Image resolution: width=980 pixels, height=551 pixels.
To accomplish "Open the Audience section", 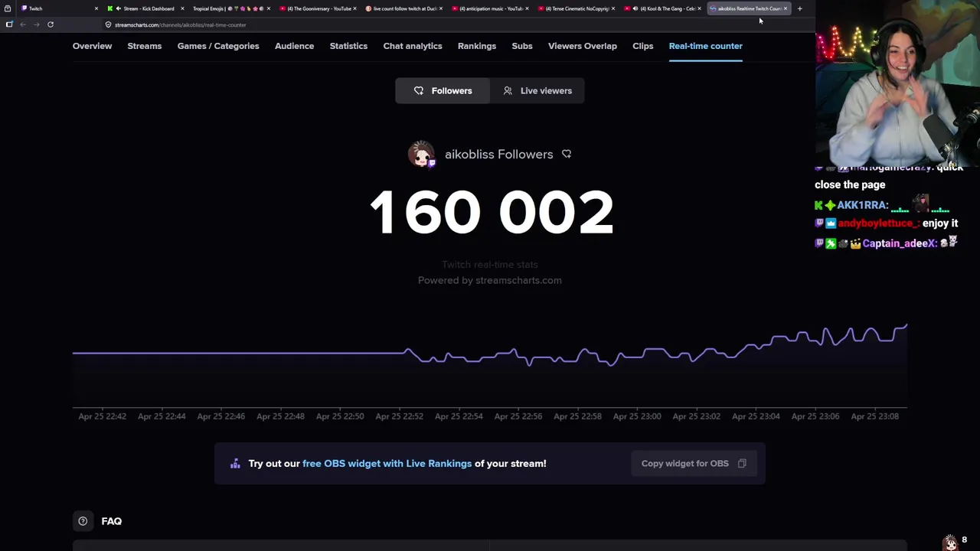I will coord(294,46).
